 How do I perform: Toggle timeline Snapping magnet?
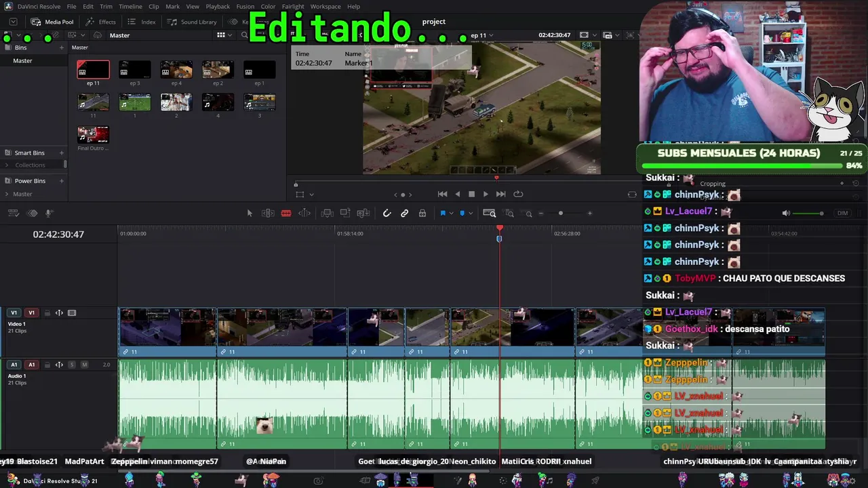tap(387, 213)
